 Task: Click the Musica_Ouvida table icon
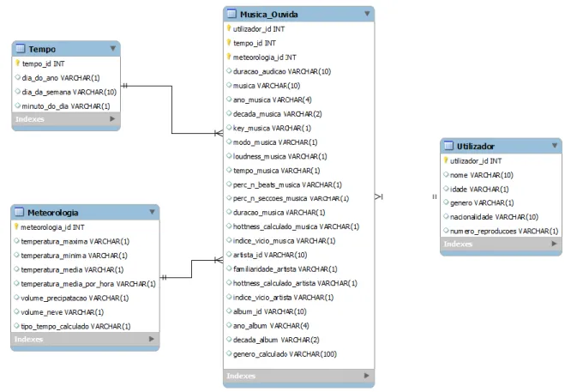click(x=231, y=14)
